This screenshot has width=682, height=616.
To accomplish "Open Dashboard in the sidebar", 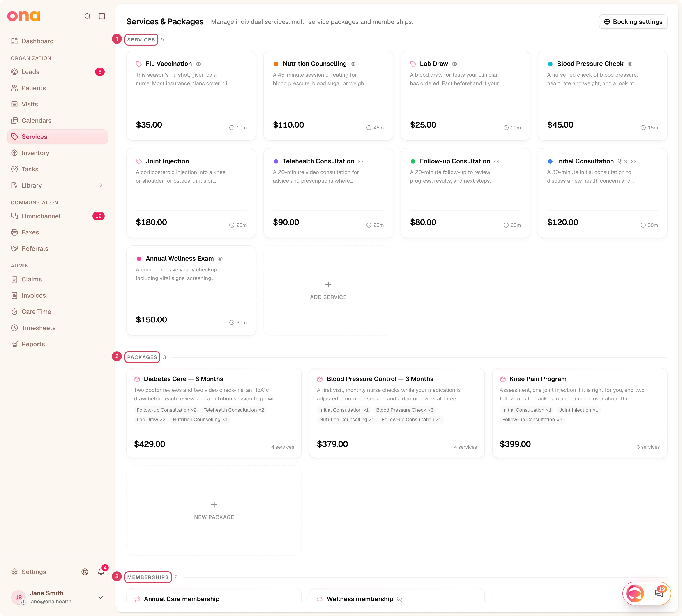I will point(58,41).
